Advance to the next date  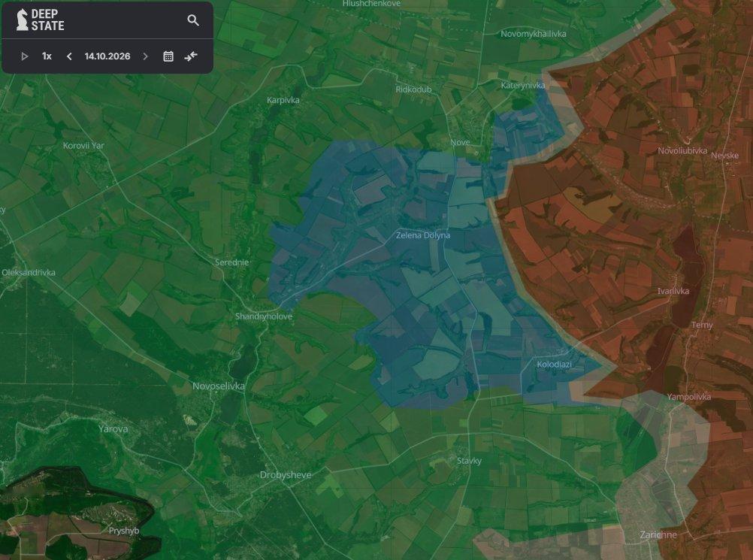146,56
